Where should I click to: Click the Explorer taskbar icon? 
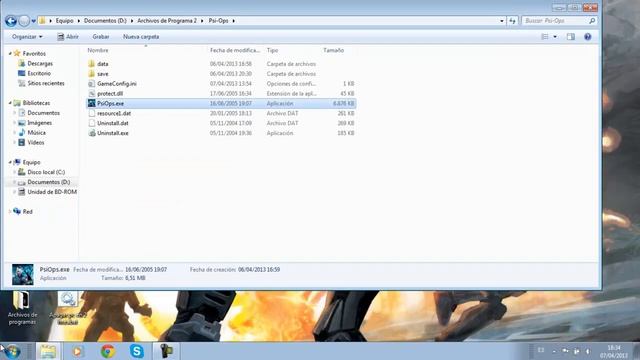pyautogui.click(x=48, y=351)
